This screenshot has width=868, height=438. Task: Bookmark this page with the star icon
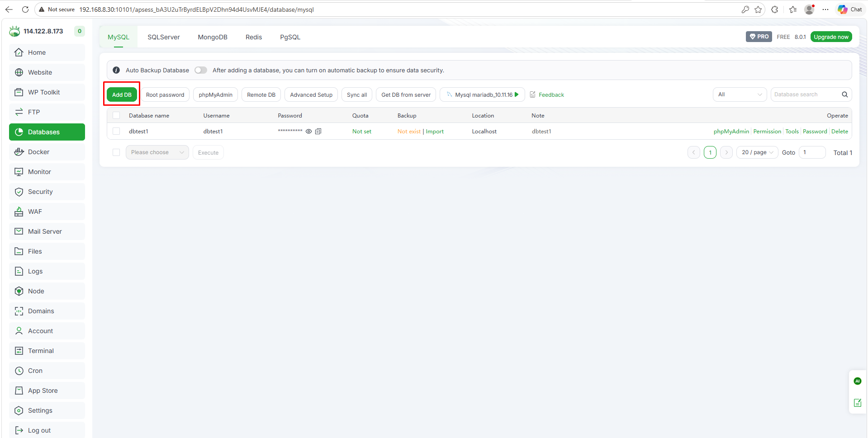[x=758, y=9]
